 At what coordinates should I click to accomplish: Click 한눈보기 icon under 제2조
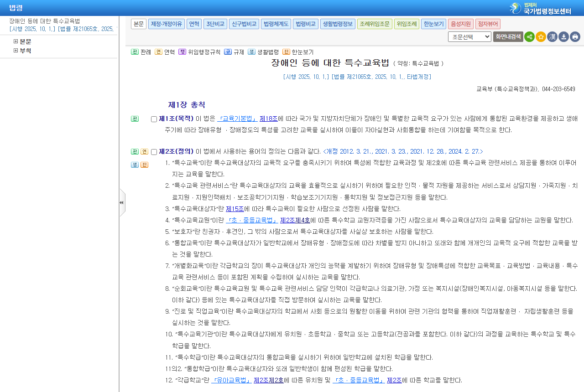click(144, 165)
